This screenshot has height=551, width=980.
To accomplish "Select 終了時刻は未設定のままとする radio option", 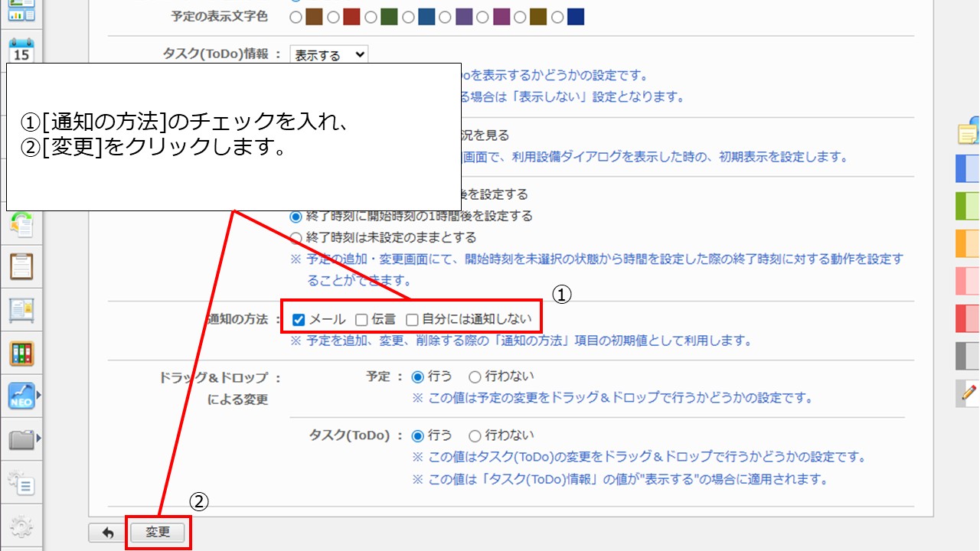I will (296, 238).
